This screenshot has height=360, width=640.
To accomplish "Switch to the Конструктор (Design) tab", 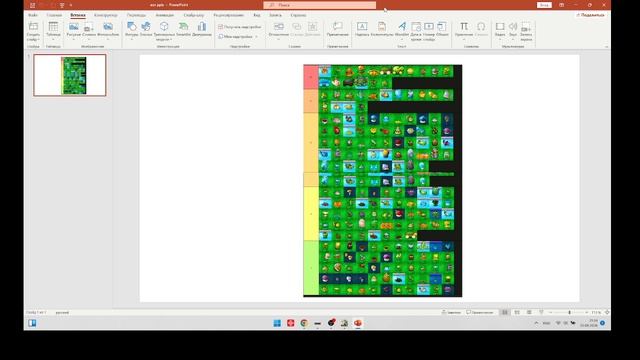I will [106, 15].
